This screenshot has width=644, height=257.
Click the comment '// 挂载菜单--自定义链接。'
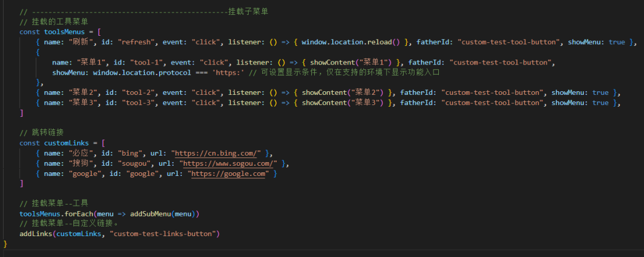click(70, 224)
